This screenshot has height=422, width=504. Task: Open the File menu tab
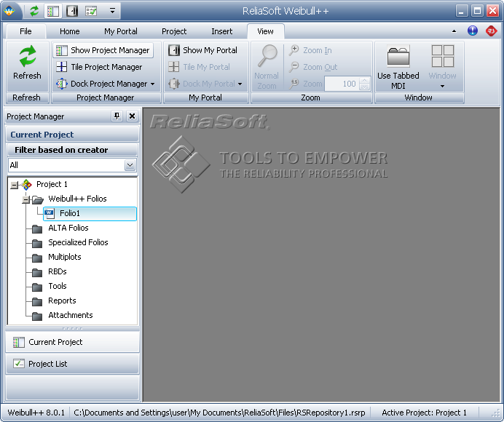click(x=25, y=31)
